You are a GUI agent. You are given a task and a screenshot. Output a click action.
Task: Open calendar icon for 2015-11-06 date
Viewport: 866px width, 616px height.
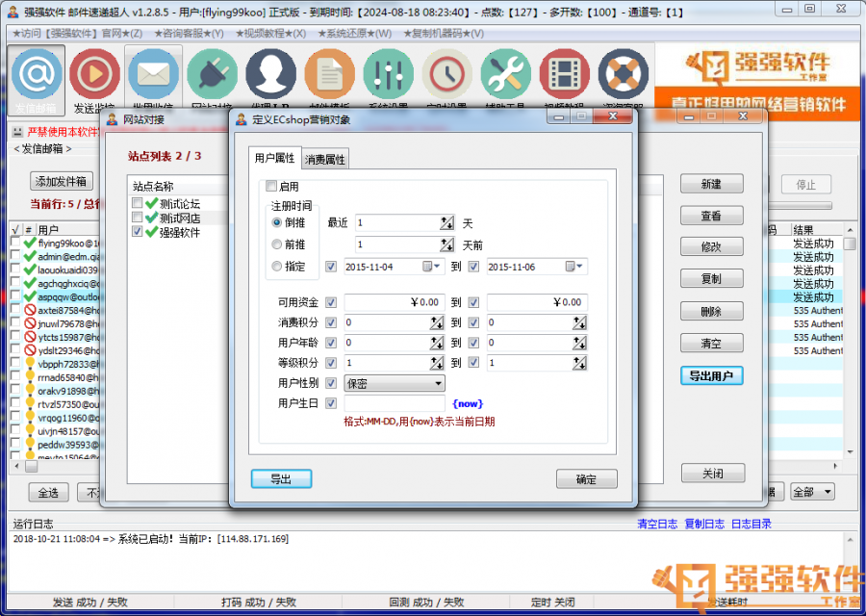573,267
